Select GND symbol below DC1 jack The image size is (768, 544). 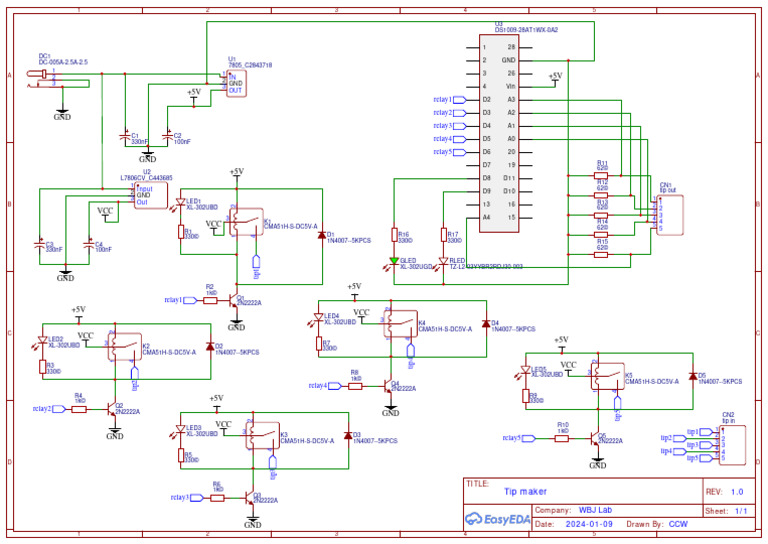(x=62, y=115)
